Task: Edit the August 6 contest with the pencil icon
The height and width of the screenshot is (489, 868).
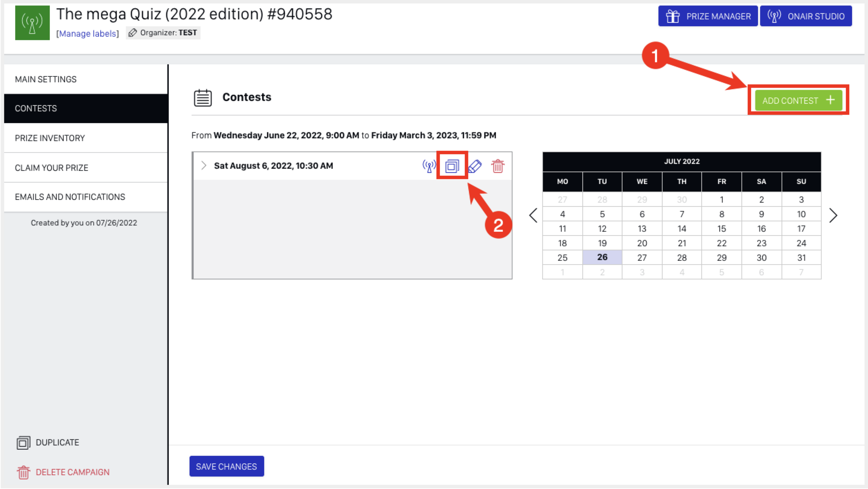Action: pyautogui.click(x=475, y=166)
